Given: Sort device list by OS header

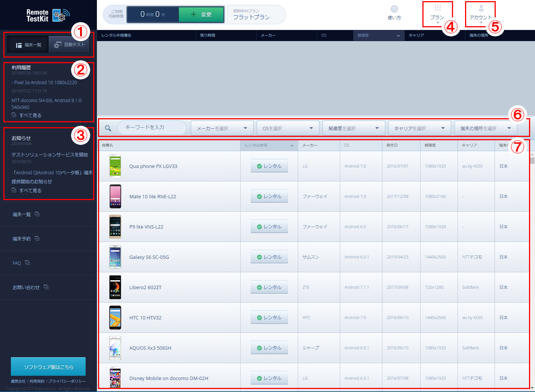Looking at the screenshot, I should pos(361,145).
